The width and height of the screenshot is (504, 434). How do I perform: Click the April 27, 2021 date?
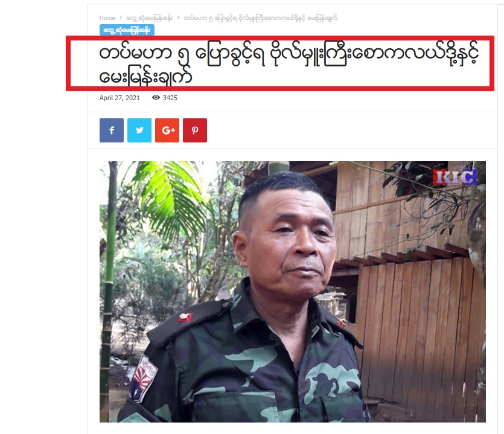[x=120, y=98]
